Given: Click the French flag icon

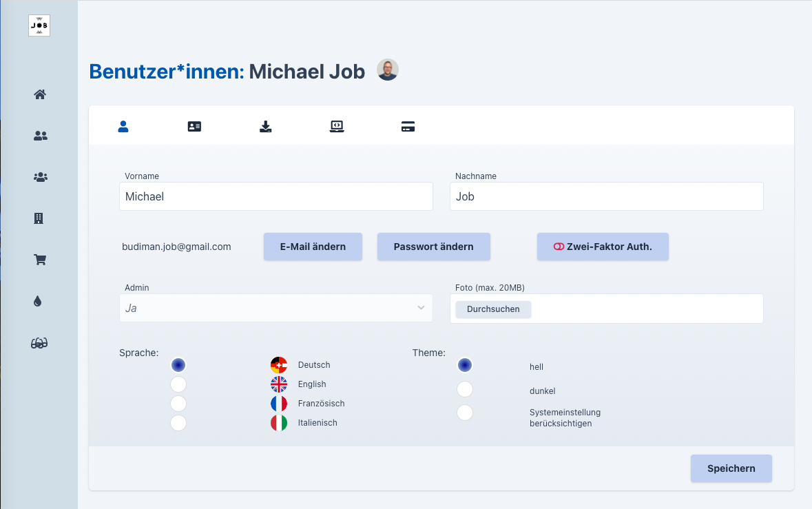Looking at the screenshot, I should (279, 404).
